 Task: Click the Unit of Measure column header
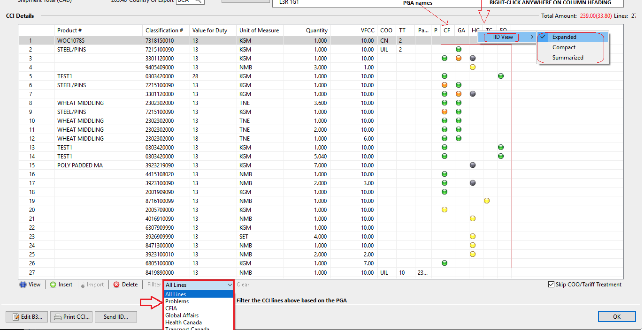(260, 30)
